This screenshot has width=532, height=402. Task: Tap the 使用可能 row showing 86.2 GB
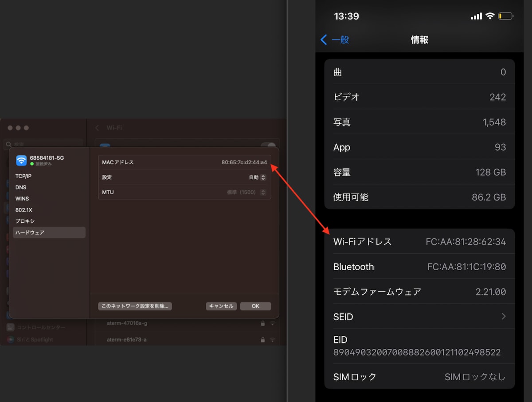coord(419,197)
